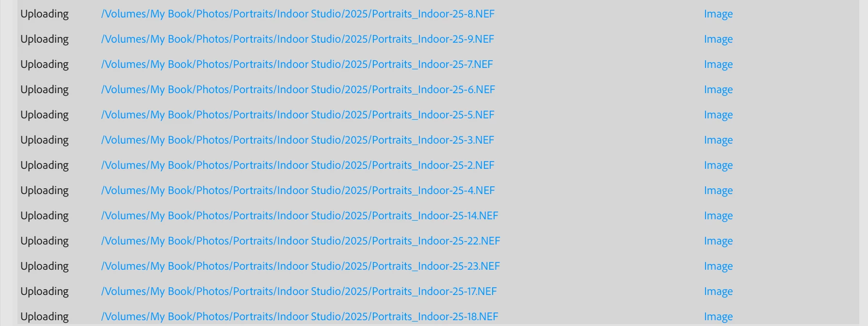The height and width of the screenshot is (326, 868).
Task: Click Image link for Portraits_Indoor-25-5.NEF row
Action: pos(718,115)
